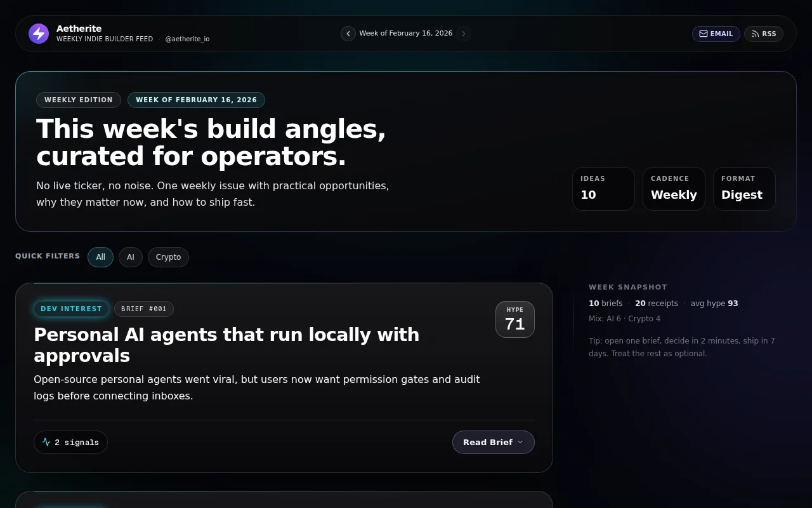Open the Personal AI agents brief title
Screen dimensions: 812x508
point(226,345)
